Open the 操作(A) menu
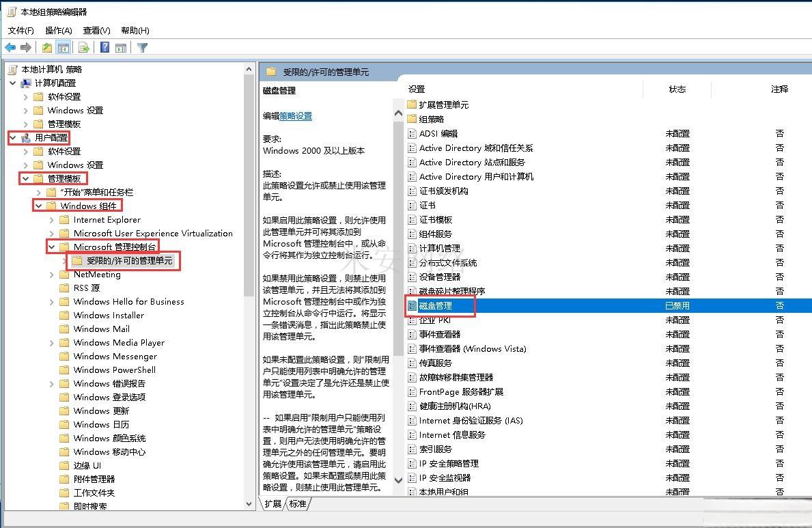 59,31
